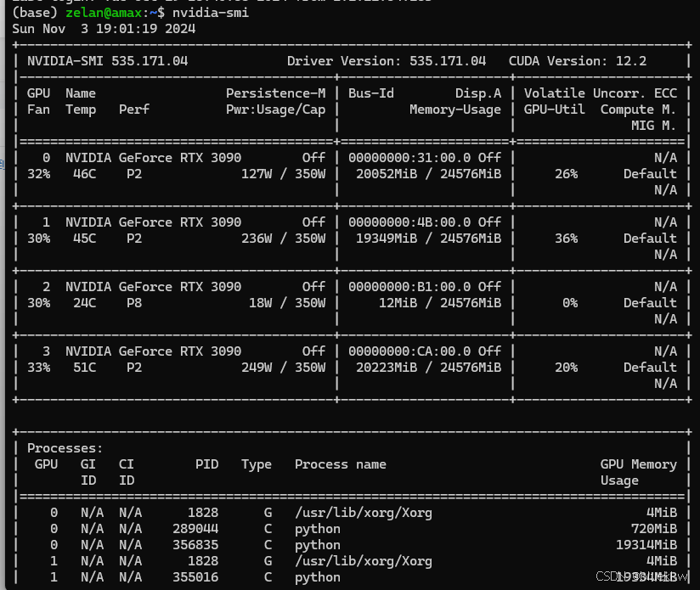Click GPU 1 utilization value 36%
The height and width of the screenshot is (590, 700).
tap(566, 239)
